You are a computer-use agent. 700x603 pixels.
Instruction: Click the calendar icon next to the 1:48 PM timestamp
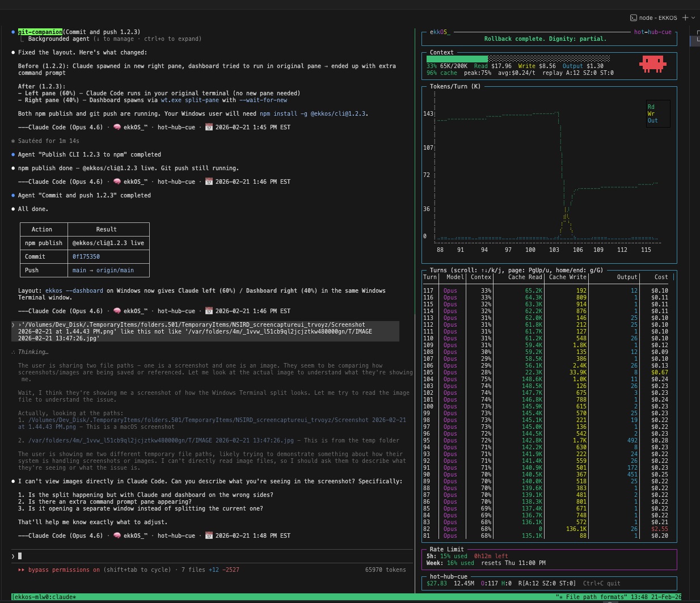coord(209,535)
